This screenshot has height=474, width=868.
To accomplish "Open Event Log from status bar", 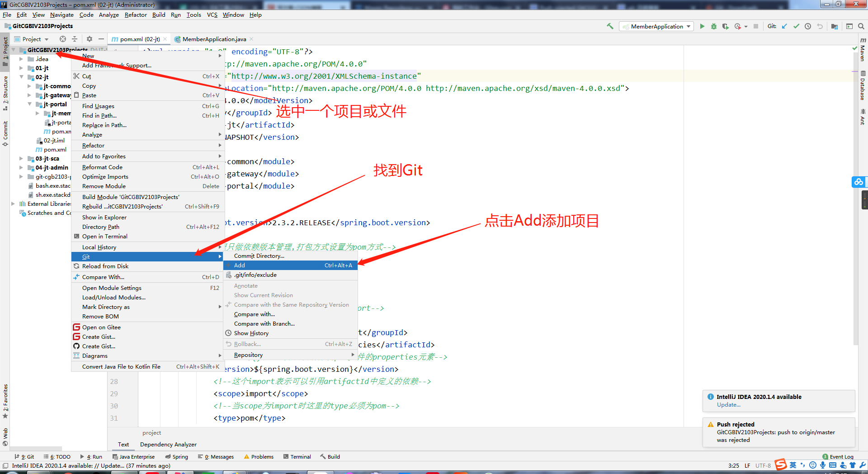I will pyautogui.click(x=838, y=457).
